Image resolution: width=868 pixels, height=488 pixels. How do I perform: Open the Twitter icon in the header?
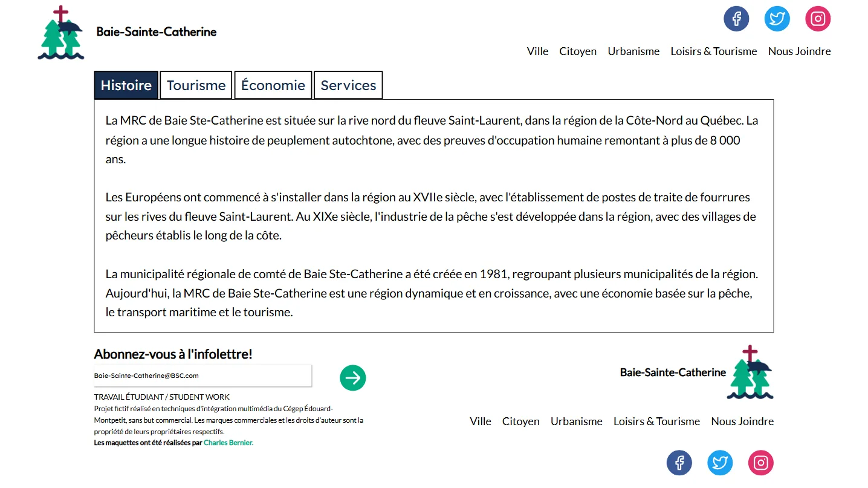(x=777, y=19)
